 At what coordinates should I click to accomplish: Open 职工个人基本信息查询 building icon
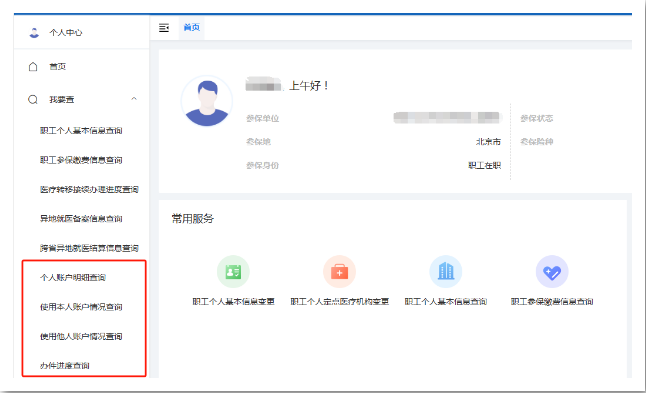click(x=446, y=271)
